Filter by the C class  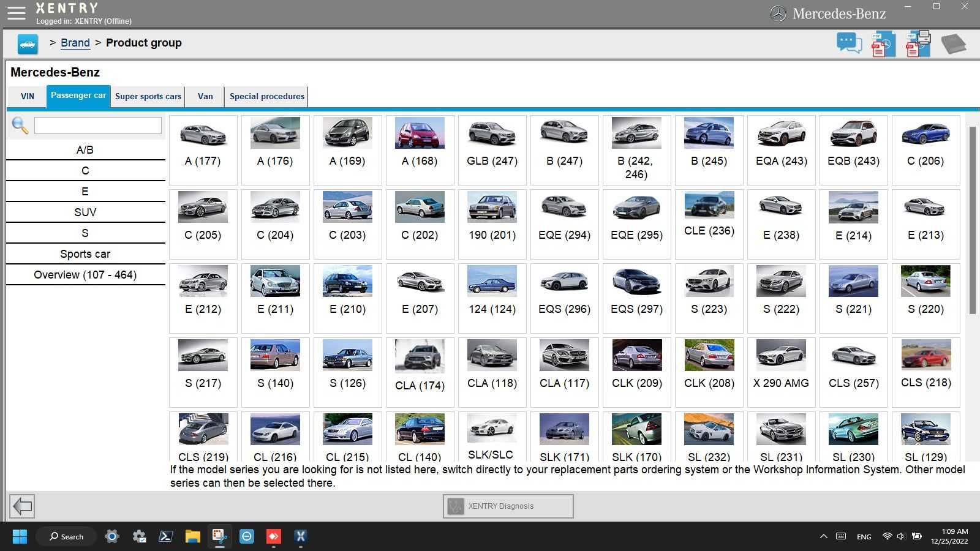point(85,171)
